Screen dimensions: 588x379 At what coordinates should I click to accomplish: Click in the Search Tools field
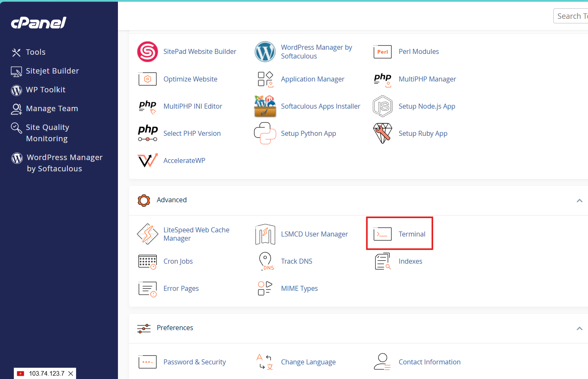pos(571,16)
